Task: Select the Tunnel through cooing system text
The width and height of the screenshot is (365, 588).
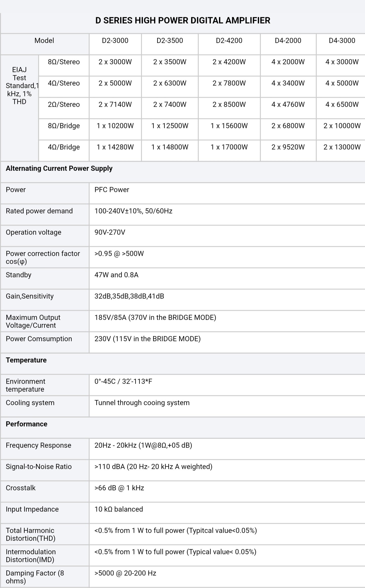Action: coord(142,403)
